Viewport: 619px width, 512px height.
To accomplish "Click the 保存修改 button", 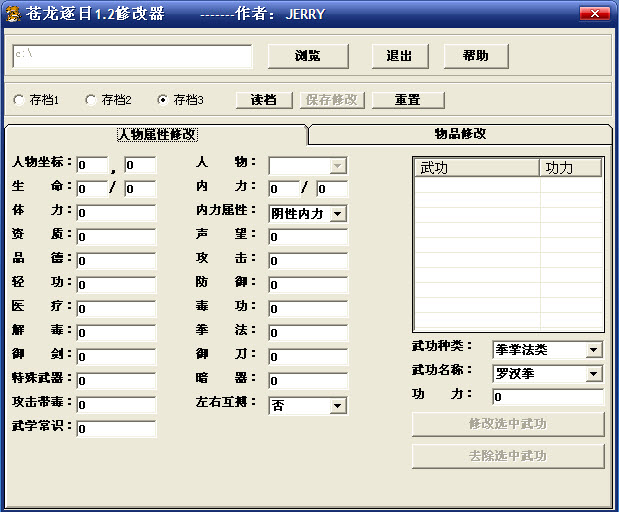I will tap(332, 100).
